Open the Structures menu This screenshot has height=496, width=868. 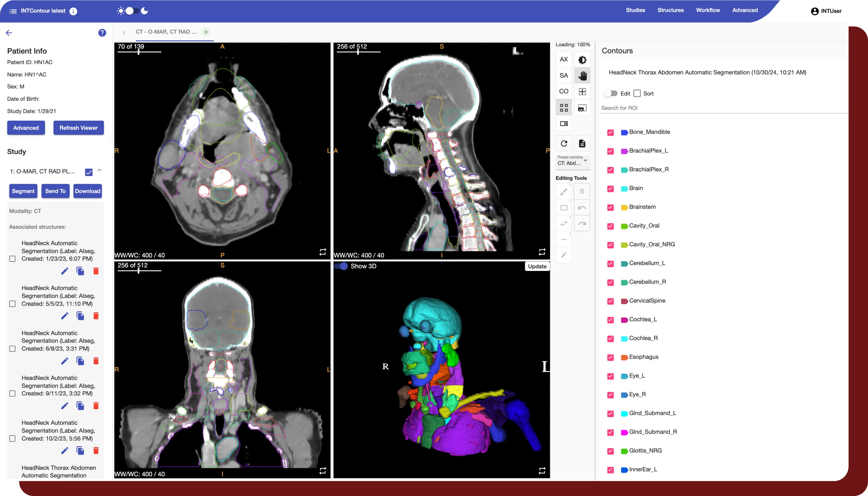(x=670, y=10)
